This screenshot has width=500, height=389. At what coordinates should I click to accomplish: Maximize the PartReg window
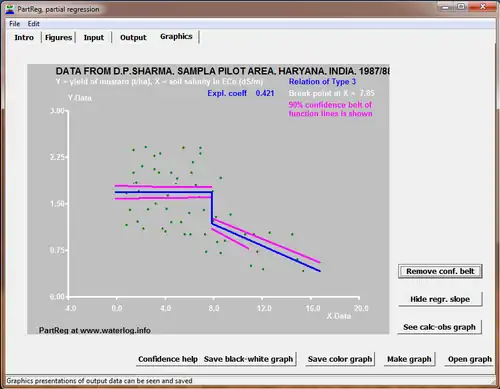[x=461, y=6]
